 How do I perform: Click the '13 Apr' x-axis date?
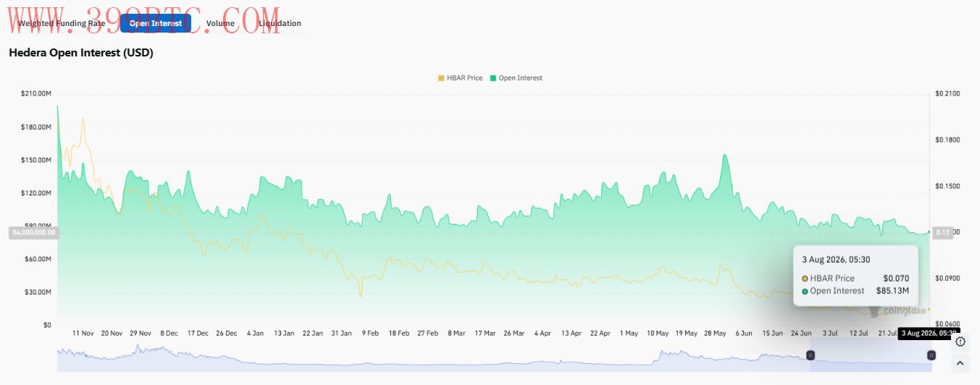click(571, 334)
